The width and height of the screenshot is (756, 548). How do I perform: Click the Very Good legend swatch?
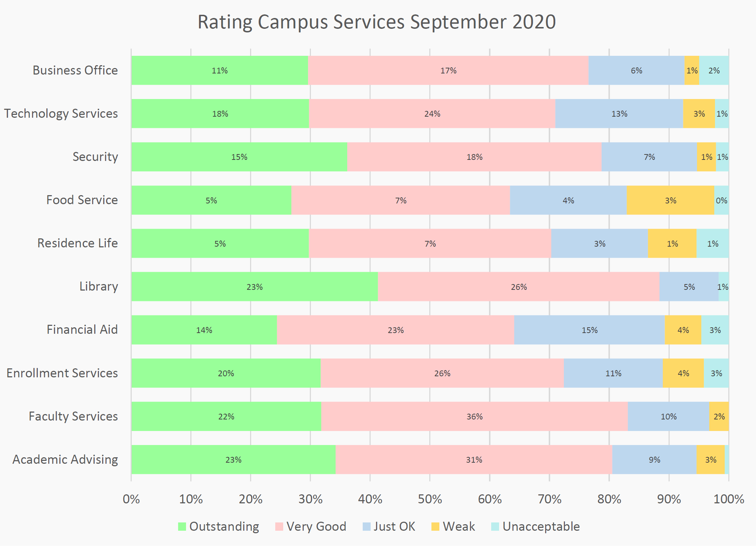point(279,527)
